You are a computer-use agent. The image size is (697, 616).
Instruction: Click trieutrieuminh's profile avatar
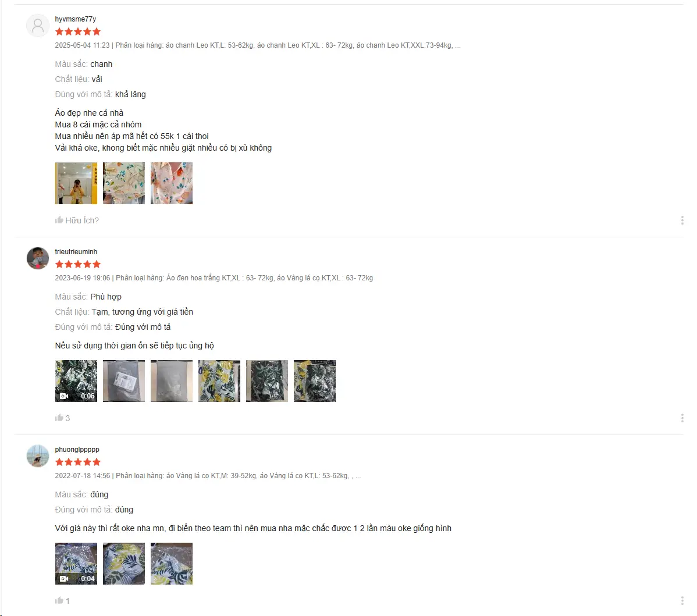coord(38,258)
